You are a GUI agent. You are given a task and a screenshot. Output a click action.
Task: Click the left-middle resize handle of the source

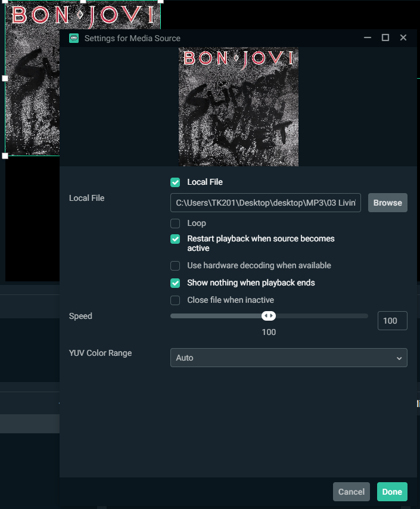click(x=5, y=78)
